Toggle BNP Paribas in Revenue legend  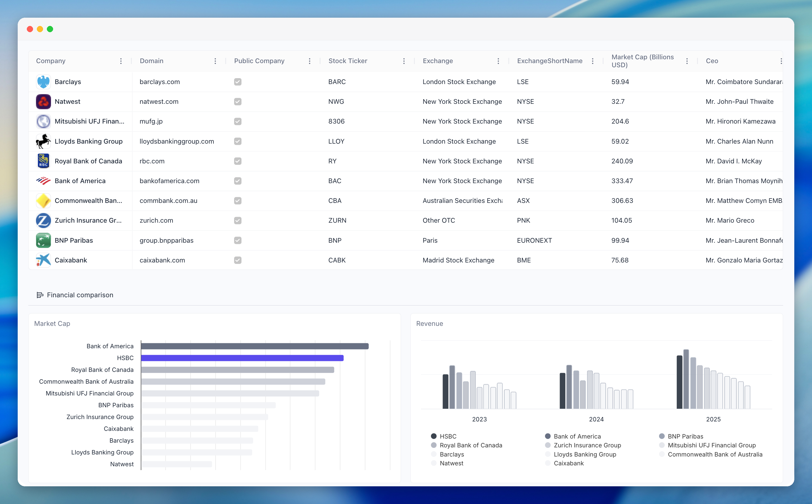[x=681, y=436]
